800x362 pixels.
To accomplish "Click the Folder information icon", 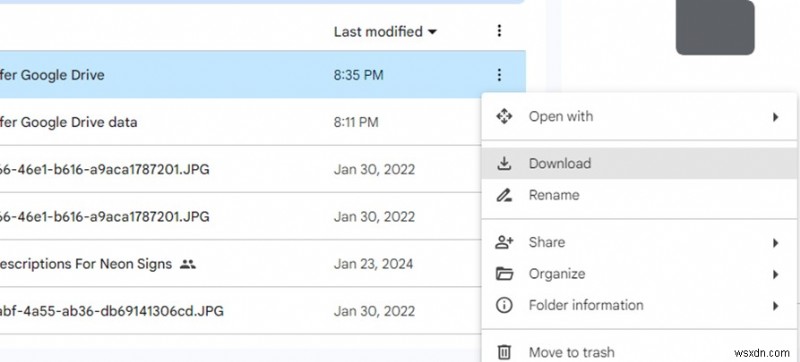I will (504, 305).
